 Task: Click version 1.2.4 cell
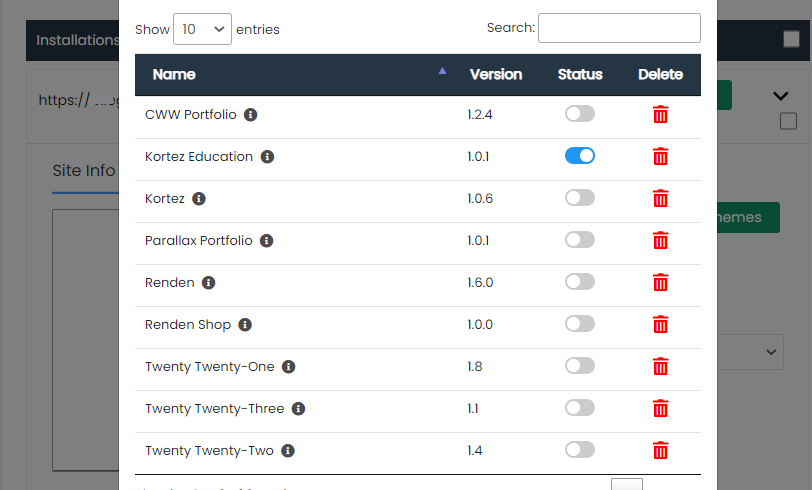pos(480,114)
